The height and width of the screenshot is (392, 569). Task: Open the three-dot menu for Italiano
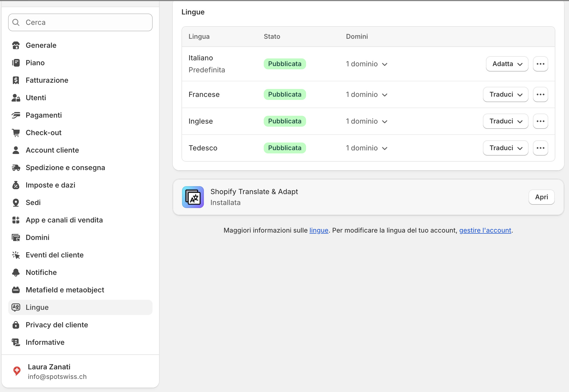pyautogui.click(x=540, y=64)
